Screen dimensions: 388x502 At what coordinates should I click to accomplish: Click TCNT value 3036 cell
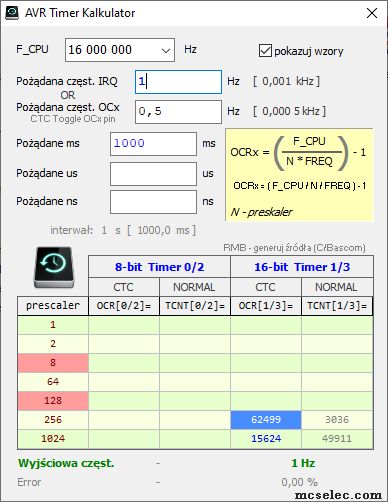pyautogui.click(x=337, y=420)
